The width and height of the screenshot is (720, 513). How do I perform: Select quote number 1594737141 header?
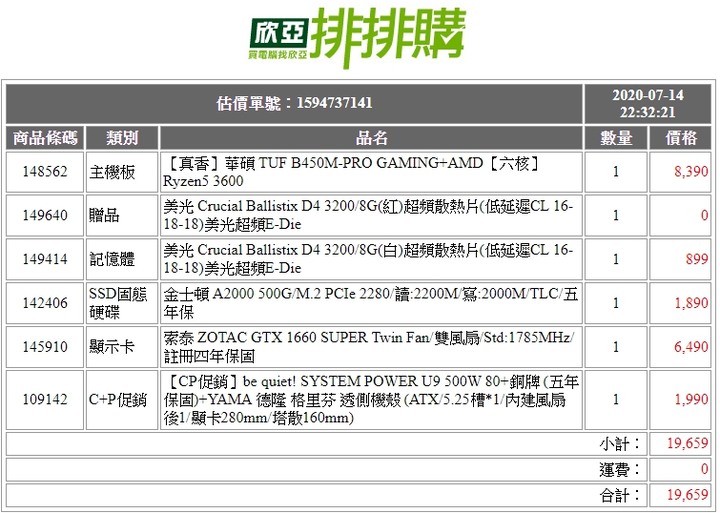coord(294,104)
